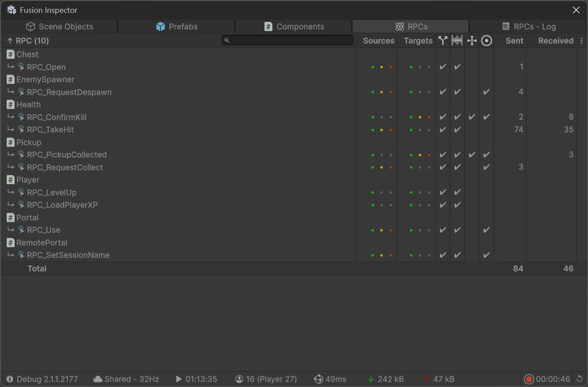Sort by the Sent column header
This screenshot has height=387, width=588.
pyautogui.click(x=514, y=41)
